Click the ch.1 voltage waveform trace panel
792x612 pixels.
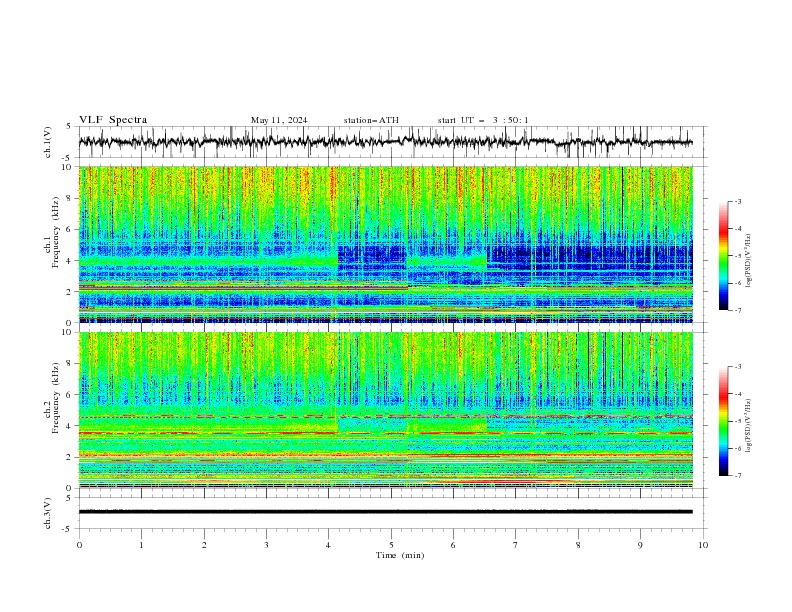pos(393,142)
